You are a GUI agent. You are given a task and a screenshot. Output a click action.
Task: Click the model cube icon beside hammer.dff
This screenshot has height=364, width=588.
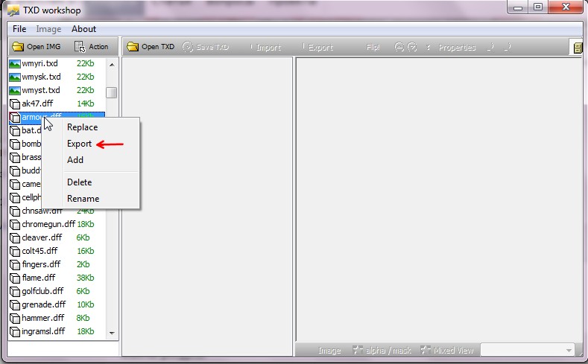(15, 319)
